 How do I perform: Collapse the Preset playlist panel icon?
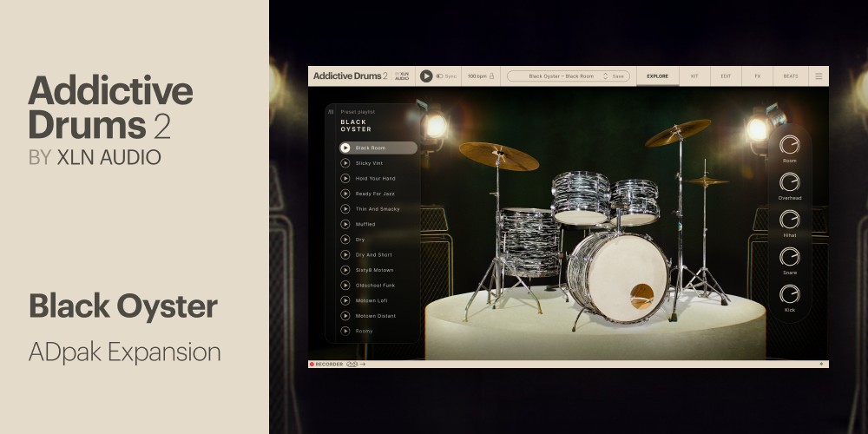331,112
